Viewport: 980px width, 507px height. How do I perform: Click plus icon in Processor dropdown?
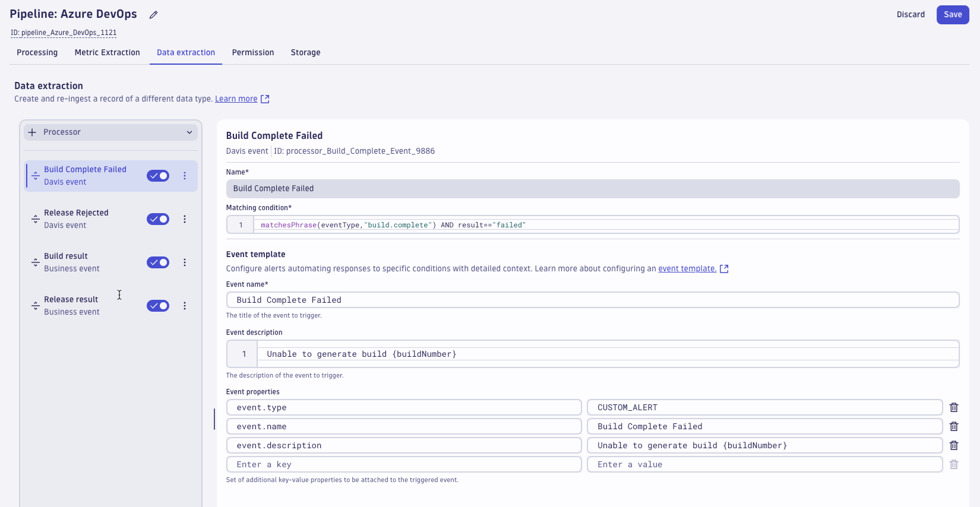coord(32,132)
